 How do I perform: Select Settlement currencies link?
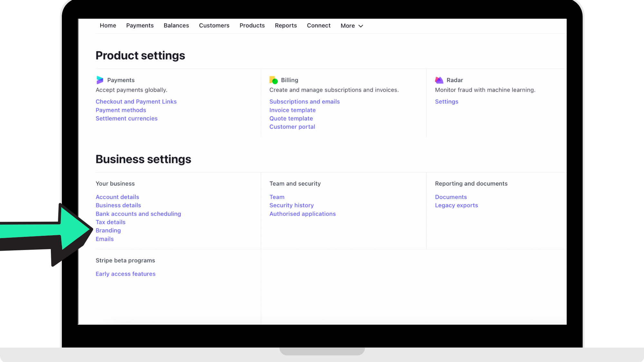[x=127, y=118]
